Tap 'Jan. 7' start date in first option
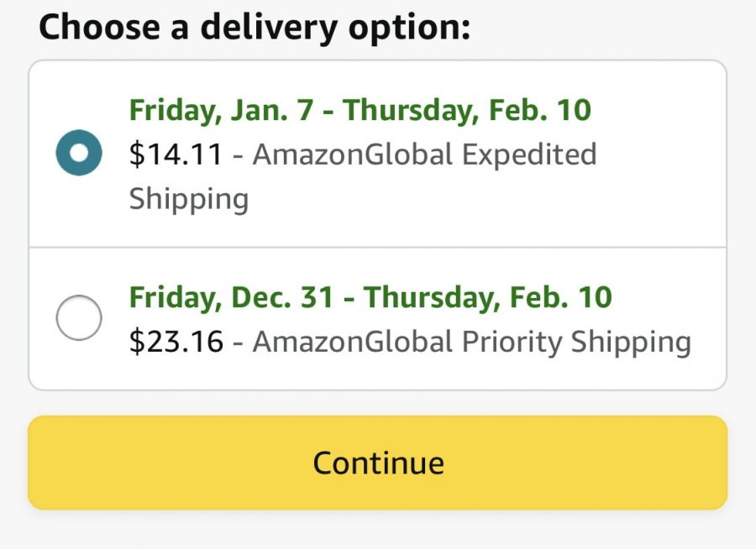Viewport: 756px width, 549px height. pyautogui.click(x=272, y=110)
